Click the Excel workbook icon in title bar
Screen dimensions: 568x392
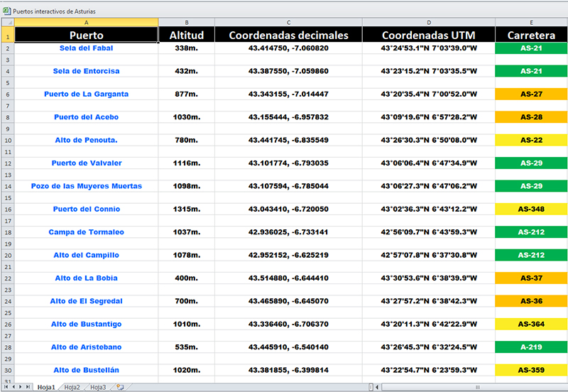click(6, 11)
